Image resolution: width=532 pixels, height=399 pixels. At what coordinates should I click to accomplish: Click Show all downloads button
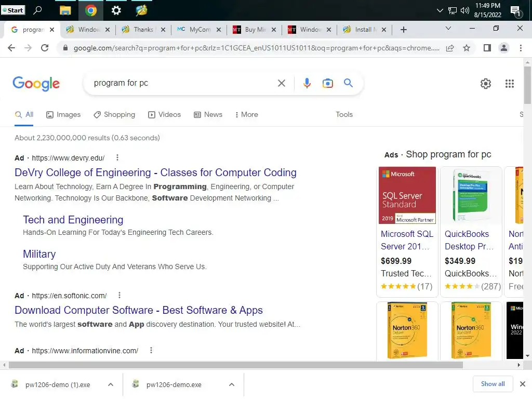coord(493,384)
